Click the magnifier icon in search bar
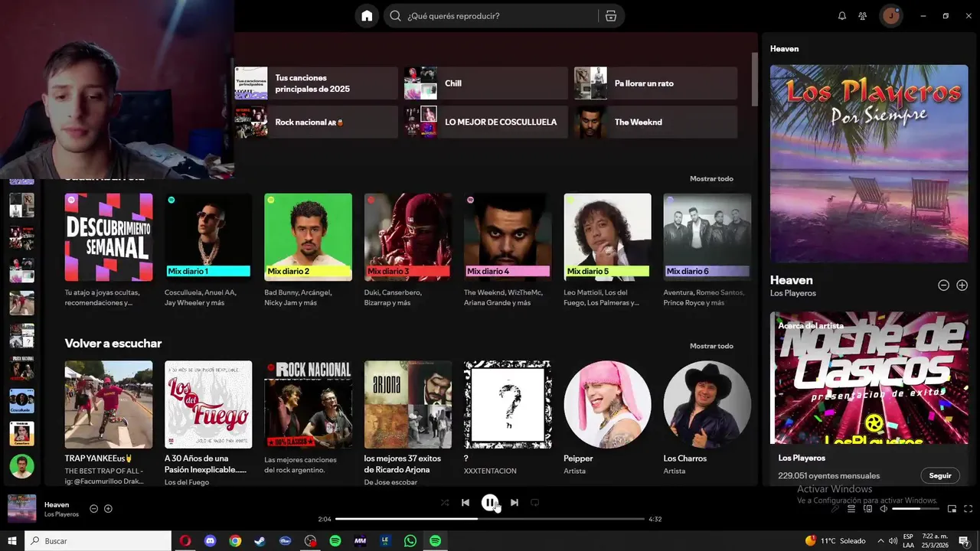Image resolution: width=980 pixels, height=551 pixels. point(395,16)
